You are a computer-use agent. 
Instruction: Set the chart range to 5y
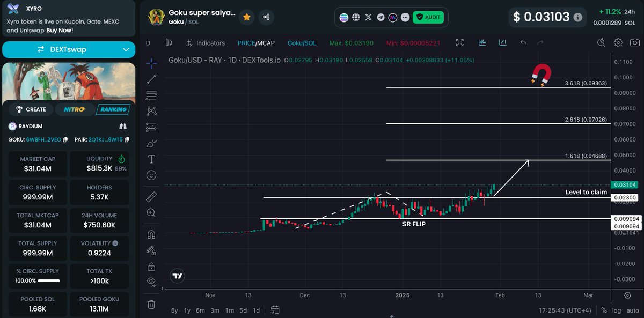point(174,310)
